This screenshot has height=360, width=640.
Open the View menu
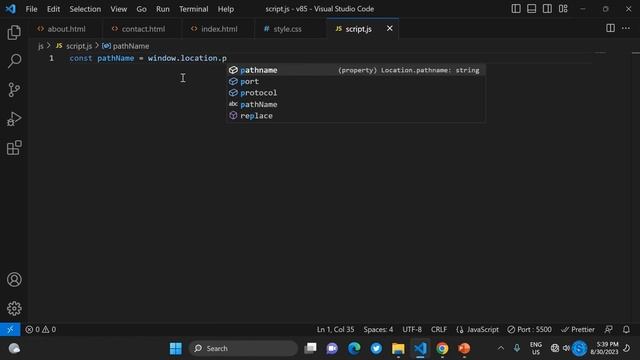click(118, 9)
